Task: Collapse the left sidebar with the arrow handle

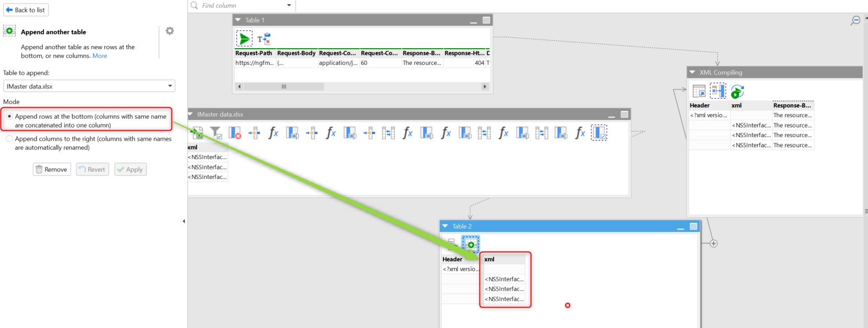Action: coord(184,221)
